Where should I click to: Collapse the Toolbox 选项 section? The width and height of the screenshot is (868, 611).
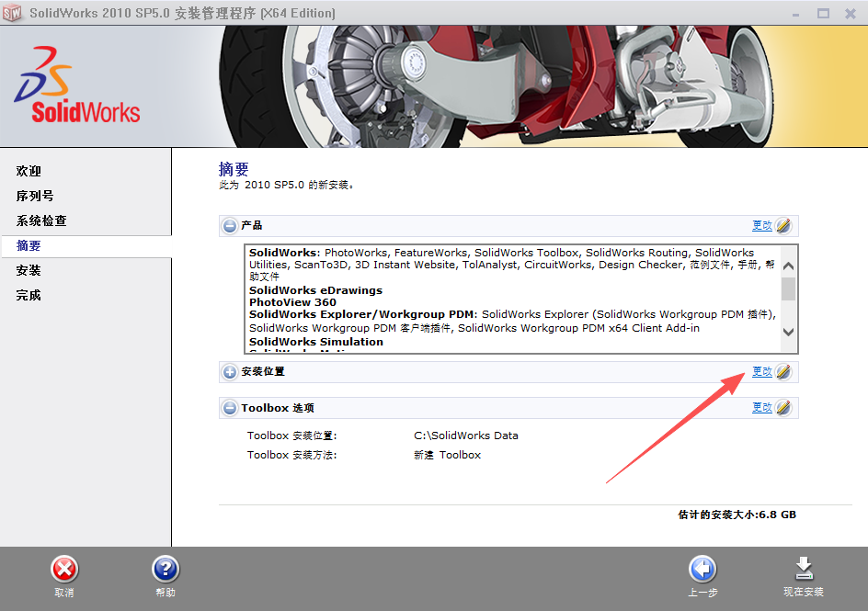click(229, 407)
